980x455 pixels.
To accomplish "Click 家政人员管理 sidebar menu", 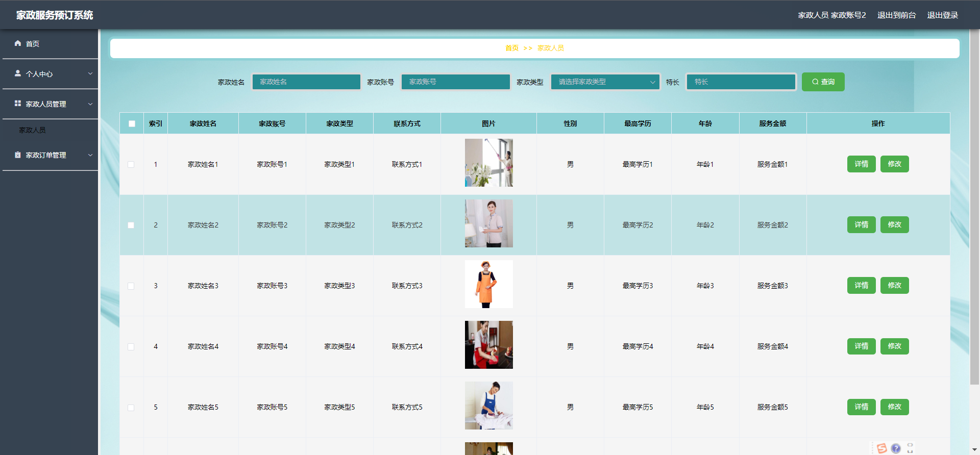I will point(50,104).
